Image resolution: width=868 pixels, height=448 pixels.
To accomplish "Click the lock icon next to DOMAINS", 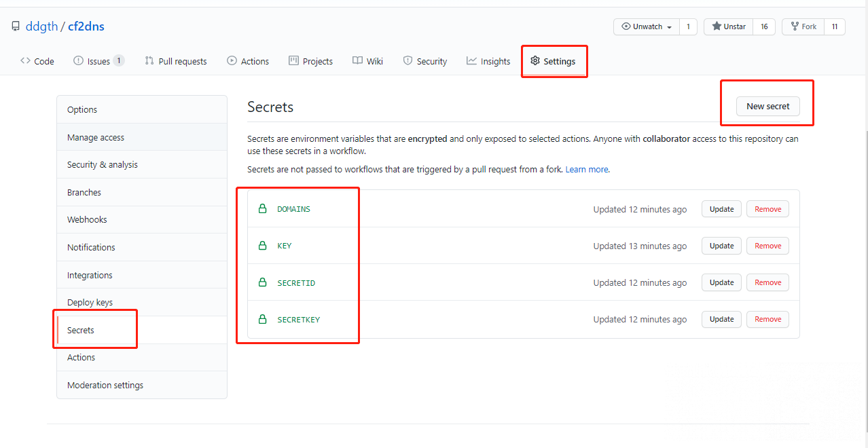I will (x=262, y=209).
